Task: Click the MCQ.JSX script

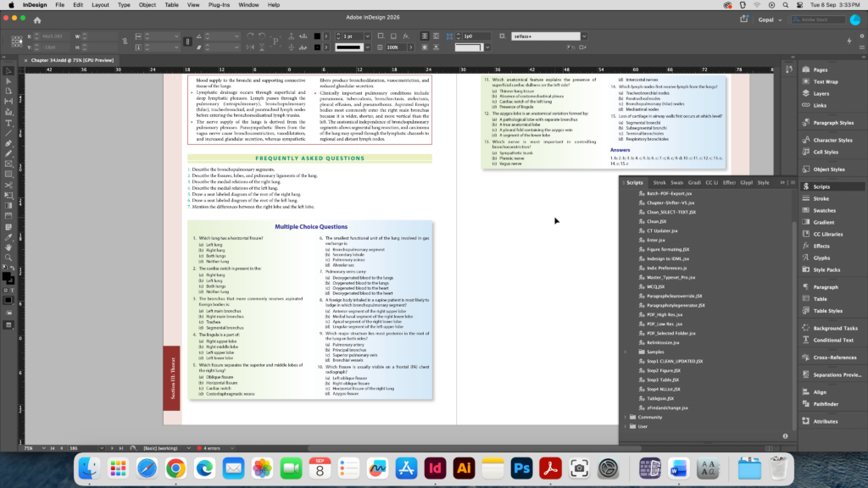Action: pyautogui.click(x=655, y=286)
